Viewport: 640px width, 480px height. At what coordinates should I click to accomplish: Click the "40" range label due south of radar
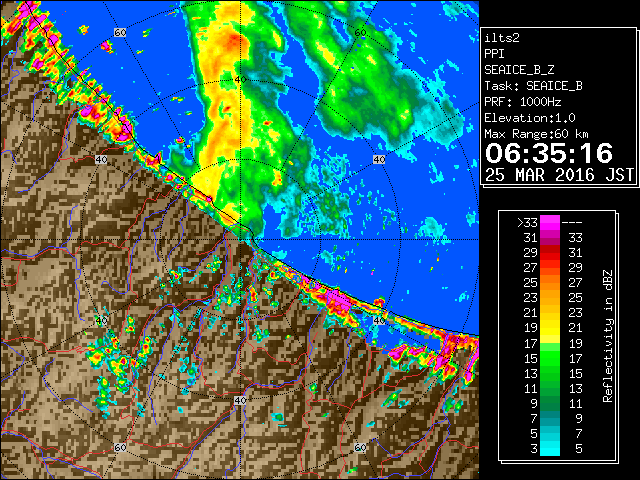[x=240, y=400]
